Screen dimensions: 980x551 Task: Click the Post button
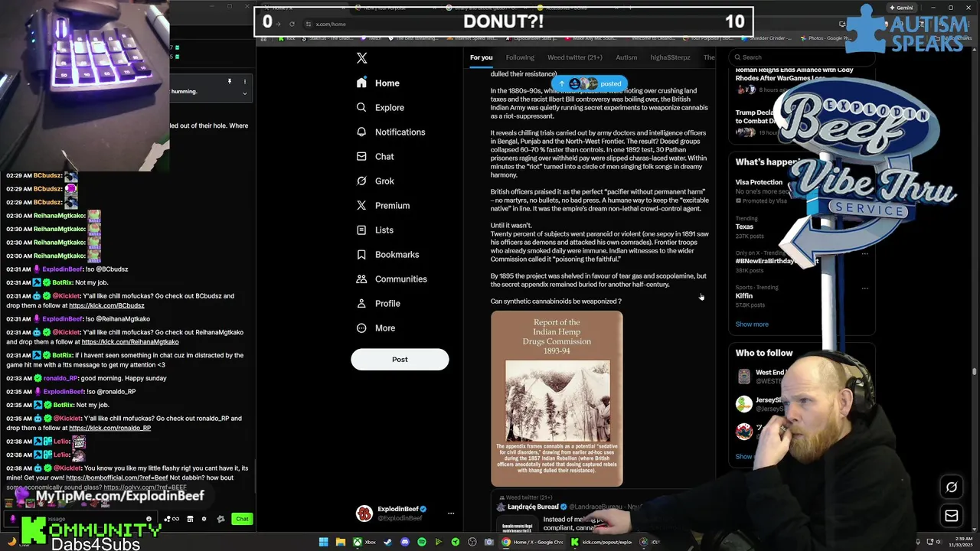[x=400, y=359]
